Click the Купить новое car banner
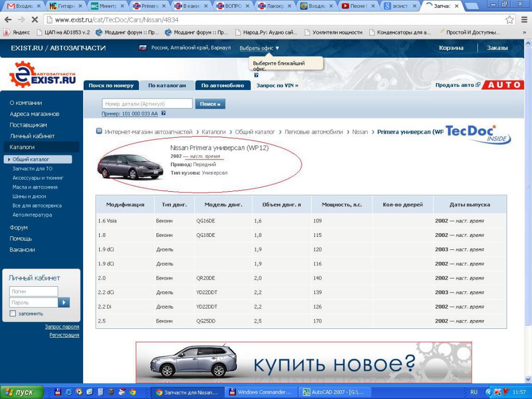This screenshot has height=399, width=532. pyautogui.click(x=303, y=362)
